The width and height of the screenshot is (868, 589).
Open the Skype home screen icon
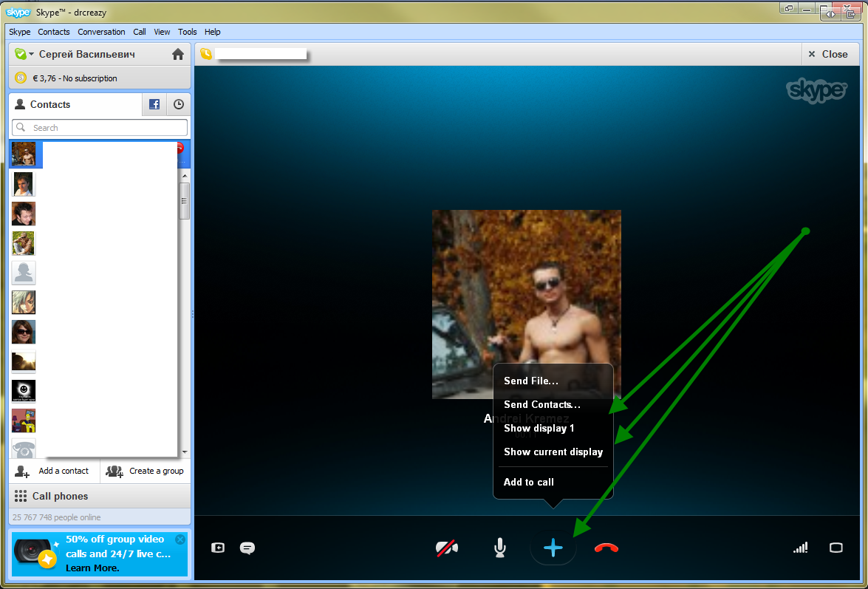coord(178,54)
